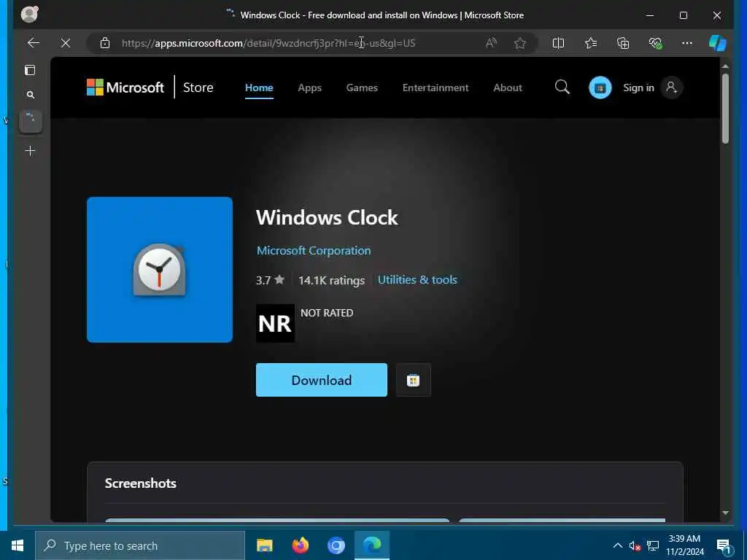Open Browser essentials heart icon

pos(656,43)
